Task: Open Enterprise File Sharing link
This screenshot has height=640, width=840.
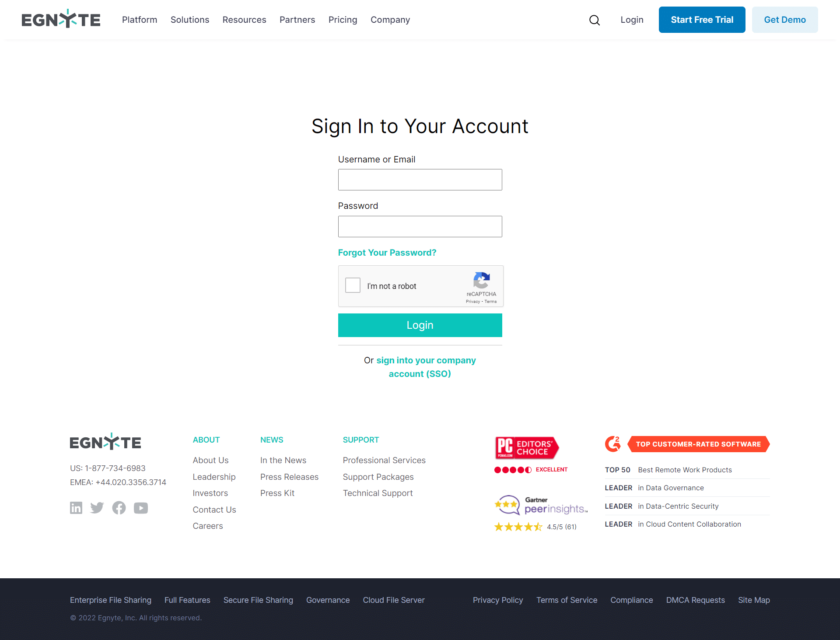Action: pyautogui.click(x=111, y=600)
